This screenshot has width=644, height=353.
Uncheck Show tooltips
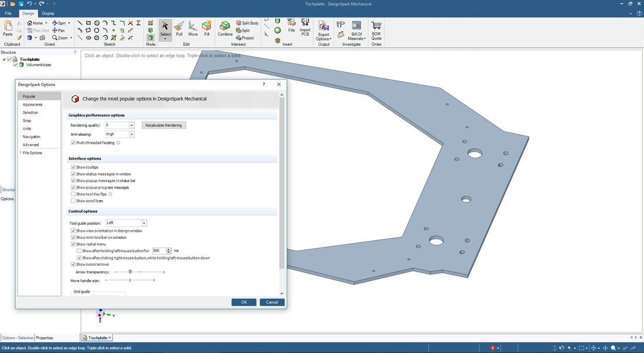point(73,167)
